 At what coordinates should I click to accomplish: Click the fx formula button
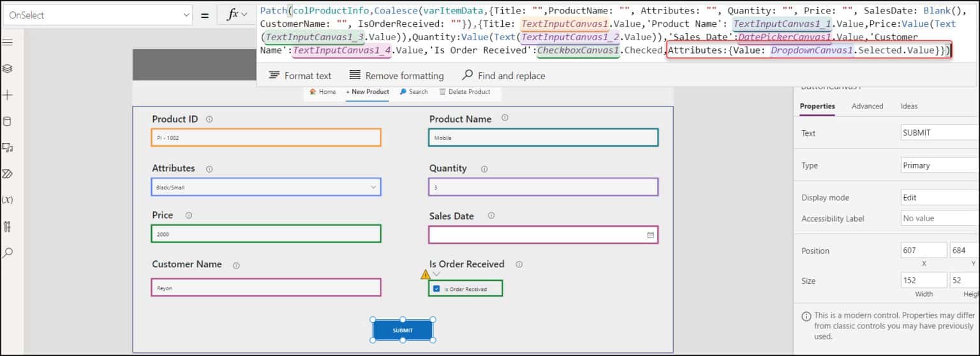tap(237, 14)
